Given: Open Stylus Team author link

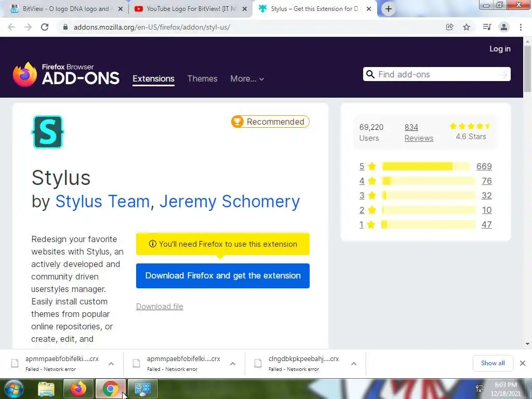Looking at the screenshot, I should [102, 202].
